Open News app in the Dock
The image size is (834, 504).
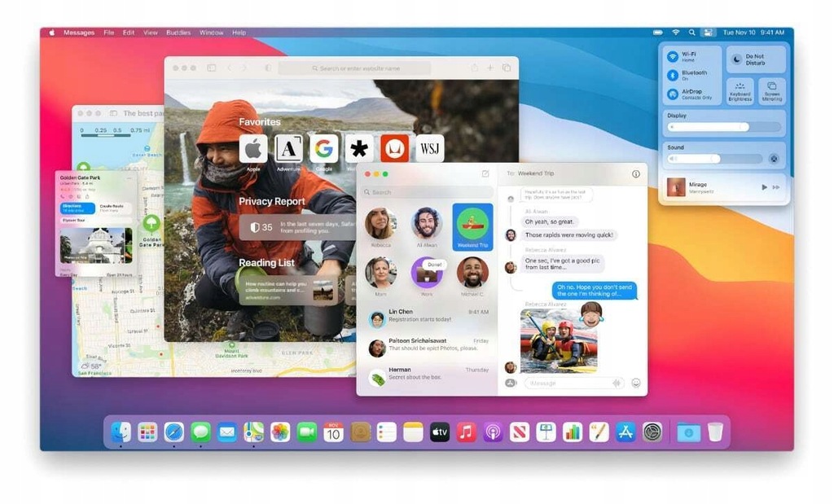[x=519, y=432]
